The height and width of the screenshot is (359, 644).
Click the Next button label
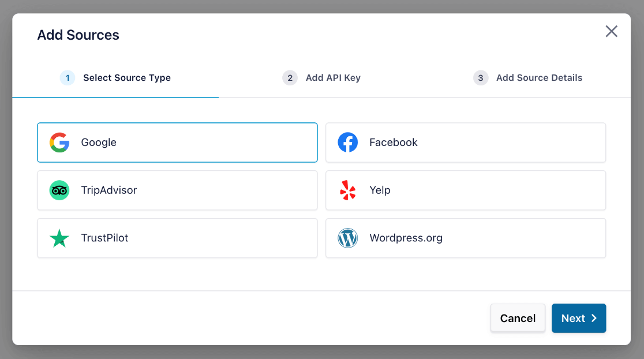tap(573, 319)
